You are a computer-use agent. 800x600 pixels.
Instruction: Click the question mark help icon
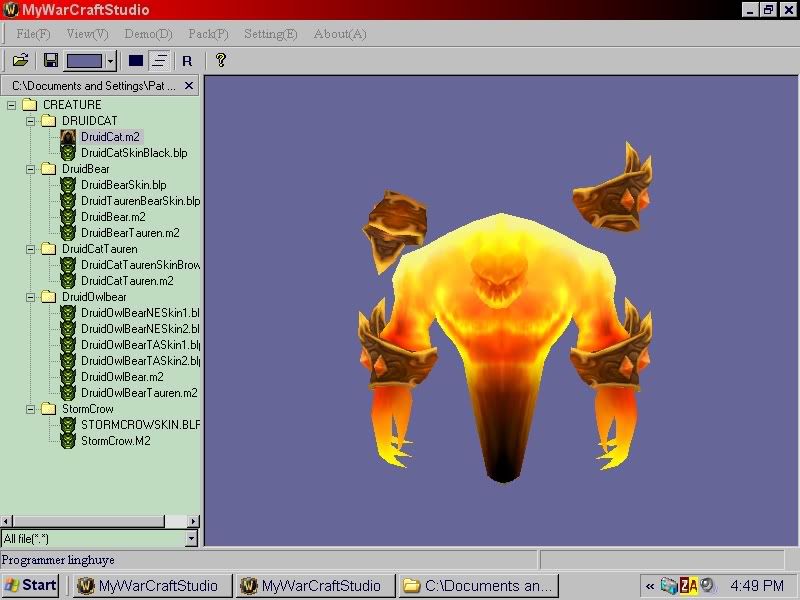(221, 60)
